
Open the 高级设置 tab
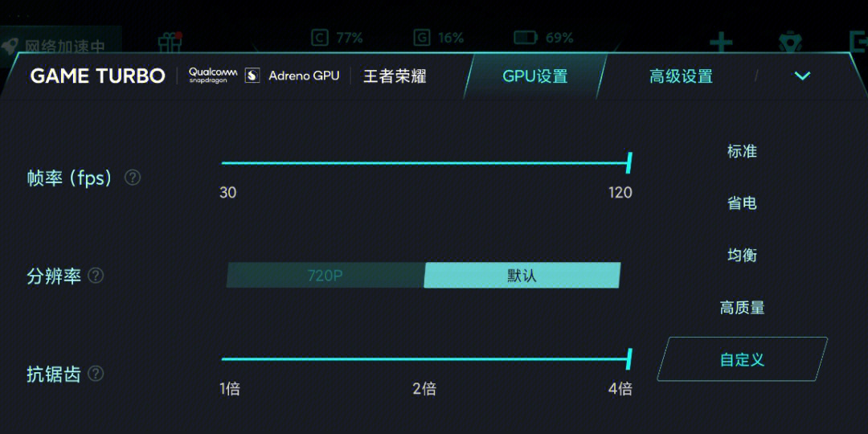(681, 76)
